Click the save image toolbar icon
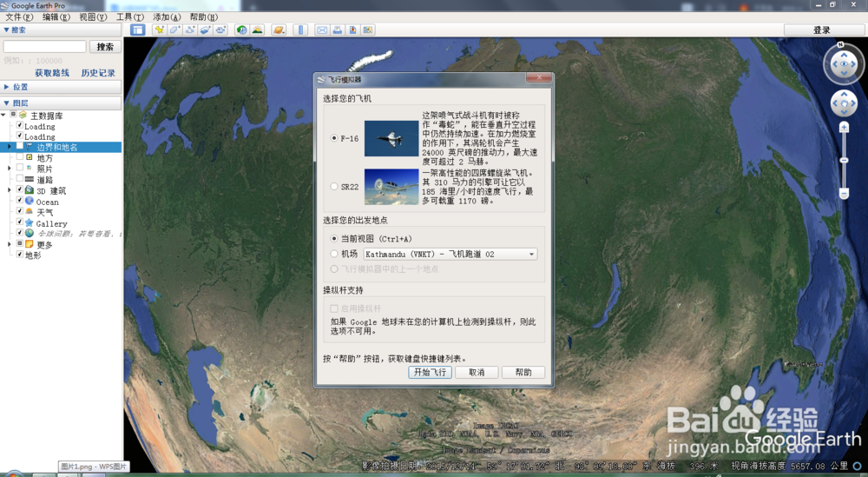Image resolution: width=868 pixels, height=477 pixels. click(x=352, y=30)
